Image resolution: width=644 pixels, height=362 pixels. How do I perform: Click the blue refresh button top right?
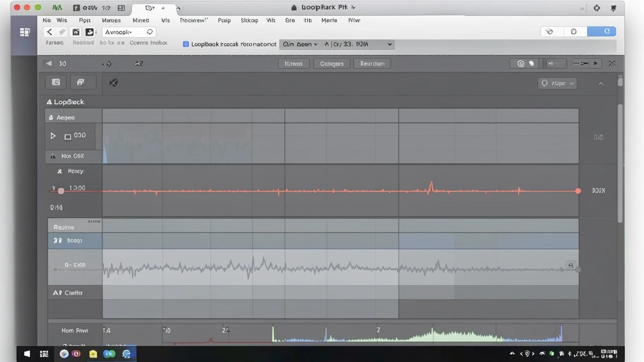pyautogui.click(x=602, y=31)
